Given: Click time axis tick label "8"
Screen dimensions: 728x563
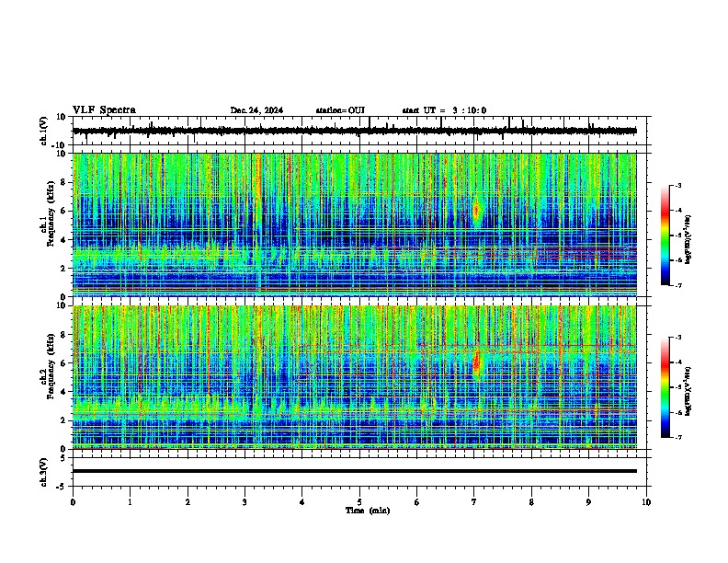Looking at the screenshot, I should pyautogui.click(x=531, y=502).
